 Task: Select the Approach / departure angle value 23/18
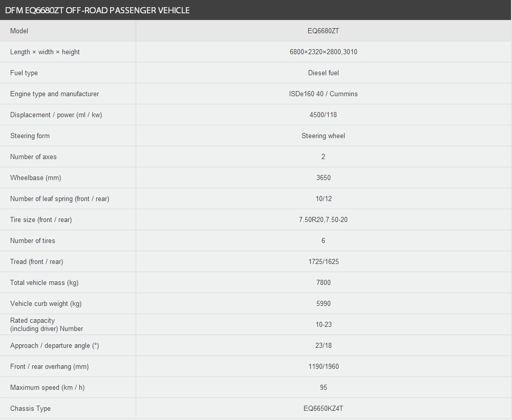323,346
